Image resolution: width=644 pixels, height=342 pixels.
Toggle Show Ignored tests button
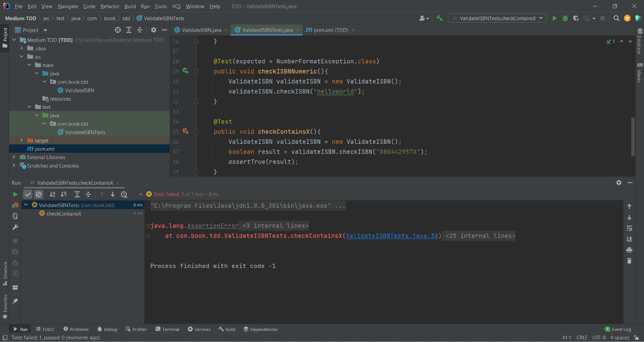[x=39, y=194]
